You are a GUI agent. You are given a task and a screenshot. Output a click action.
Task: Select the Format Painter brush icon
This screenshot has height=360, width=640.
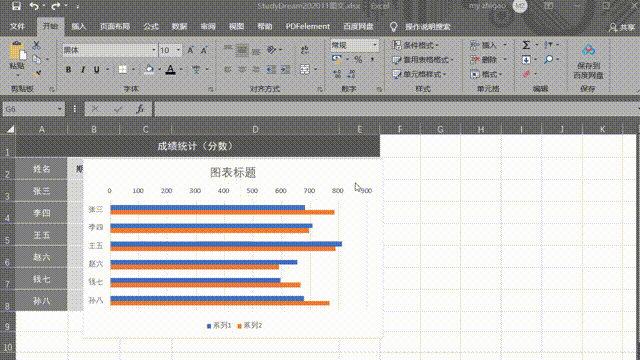(x=37, y=74)
